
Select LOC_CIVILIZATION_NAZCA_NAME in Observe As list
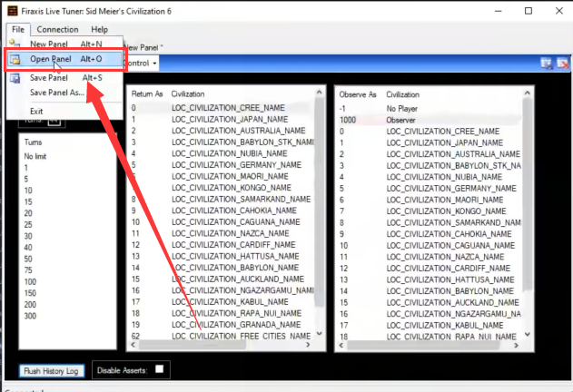430,257
